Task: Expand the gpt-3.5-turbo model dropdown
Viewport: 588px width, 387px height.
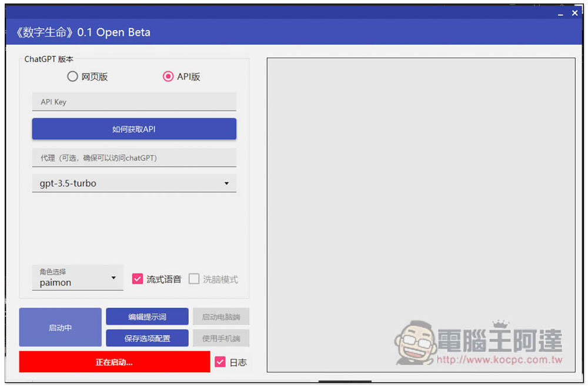Action: tap(134, 183)
